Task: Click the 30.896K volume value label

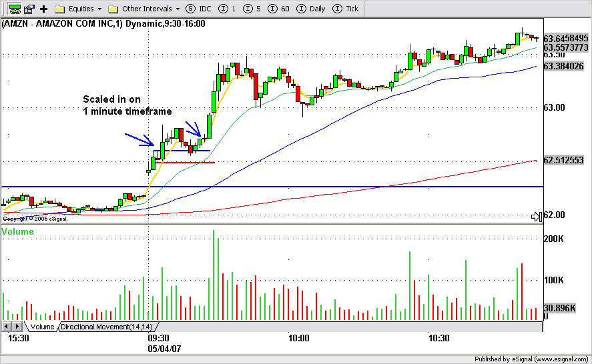Action: coord(559,308)
